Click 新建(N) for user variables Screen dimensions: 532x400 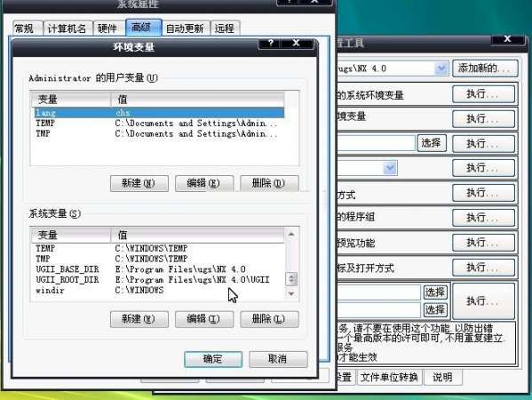pos(139,183)
